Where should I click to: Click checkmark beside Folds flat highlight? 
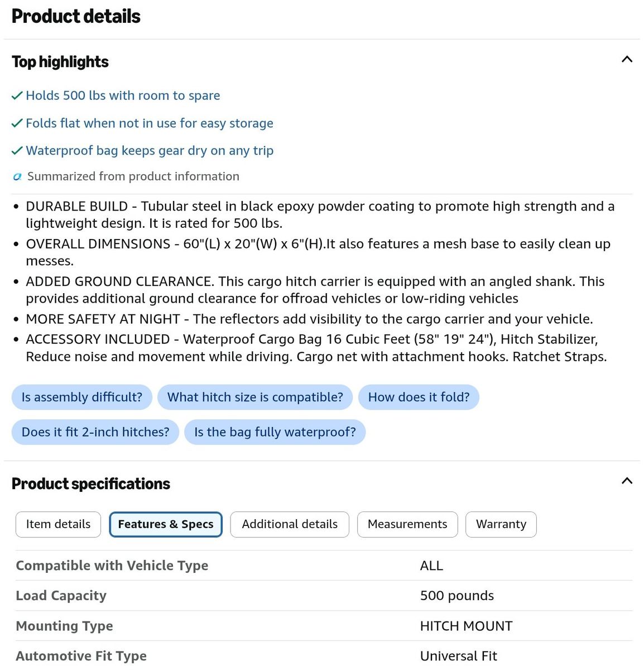click(17, 123)
